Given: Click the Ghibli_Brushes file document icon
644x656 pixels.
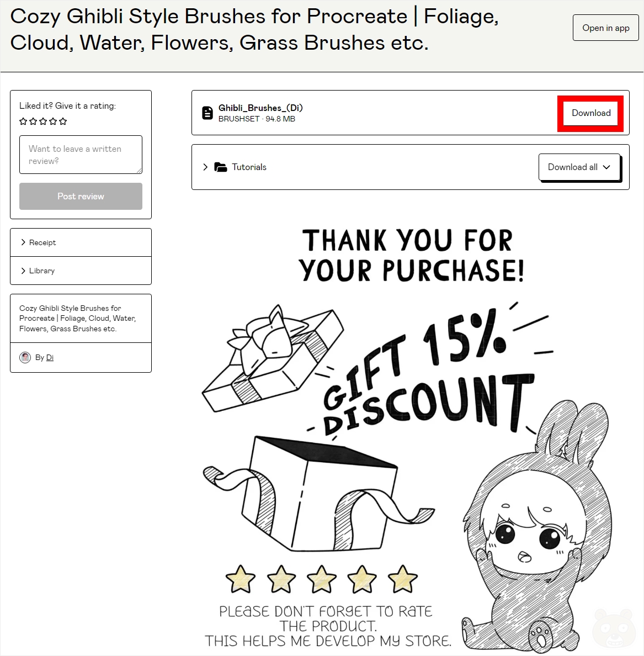Looking at the screenshot, I should tap(207, 113).
